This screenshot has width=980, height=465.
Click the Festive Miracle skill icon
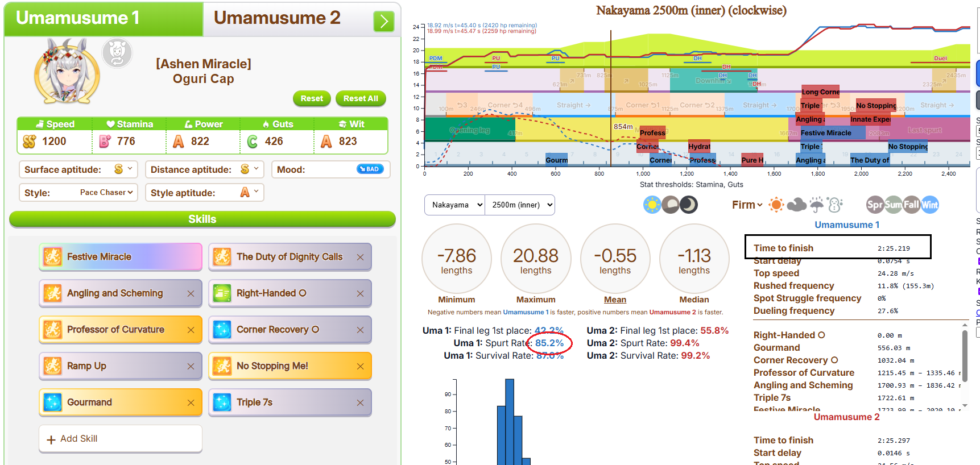tap(52, 257)
